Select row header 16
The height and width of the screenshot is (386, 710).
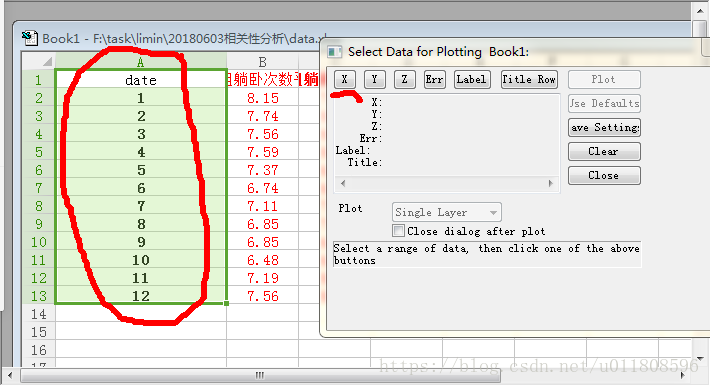(38, 350)
